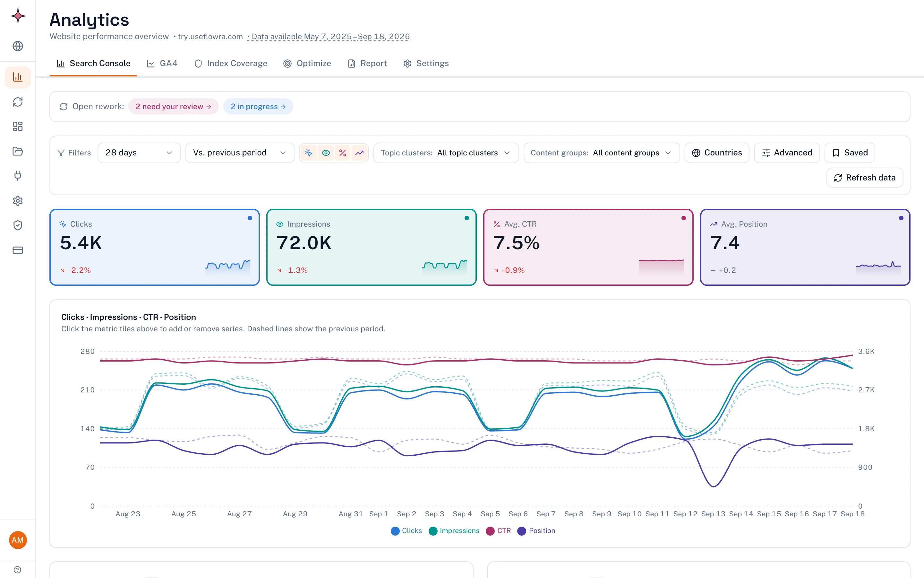Toggle the Avg. Position 7.4 tile

805,247
